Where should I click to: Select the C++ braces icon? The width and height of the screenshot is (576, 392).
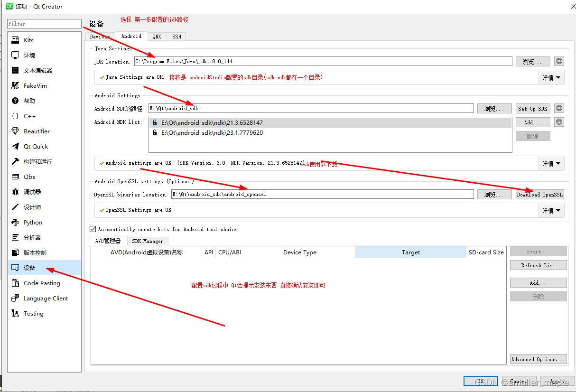[15, 116]
